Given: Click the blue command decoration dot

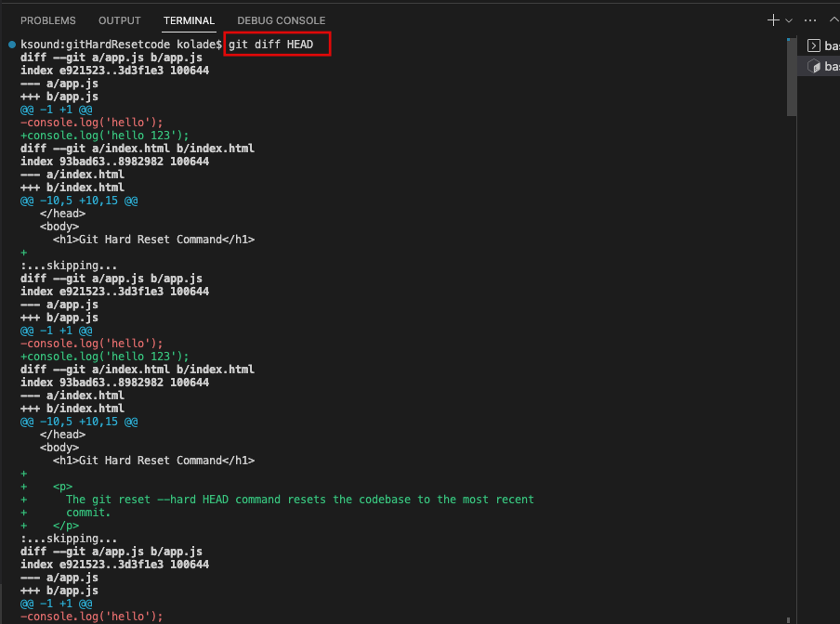Looking at the screenshot, I should (x=10, y=45).
